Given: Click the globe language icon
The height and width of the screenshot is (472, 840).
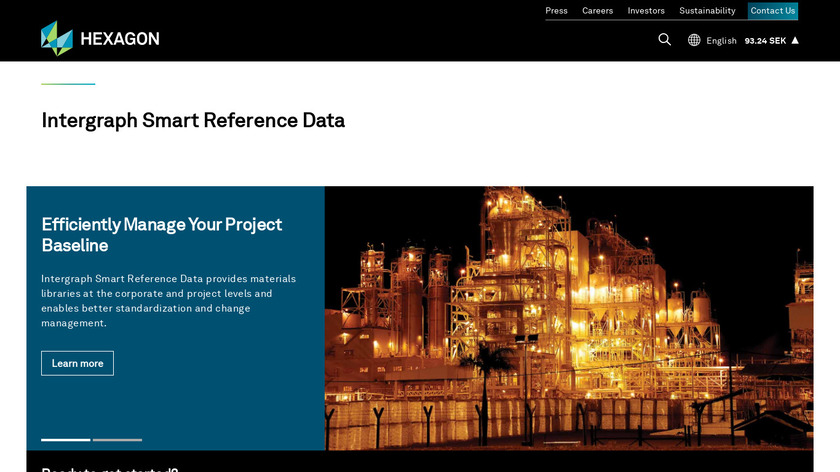Looking at the screenshot, I should (x=694, y=40).
